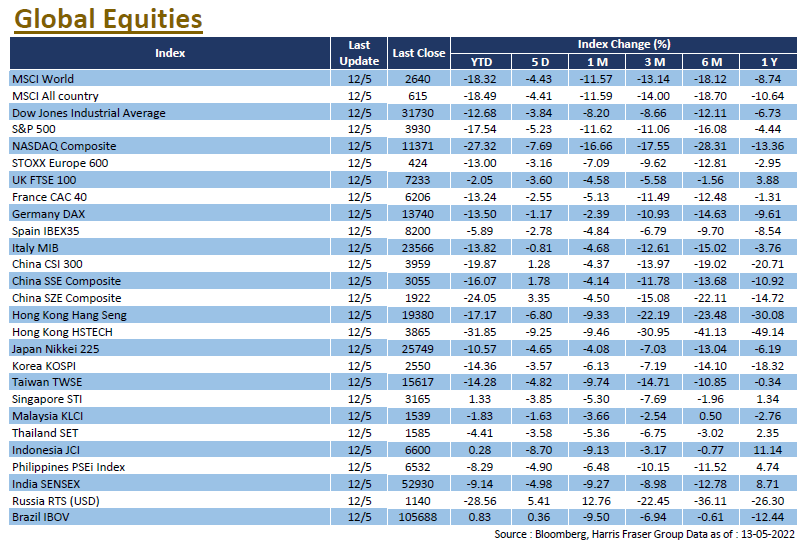This screenshot has width=811, height=547.
Task: Select the 5 D column header
Action: (x=540, y=62)
